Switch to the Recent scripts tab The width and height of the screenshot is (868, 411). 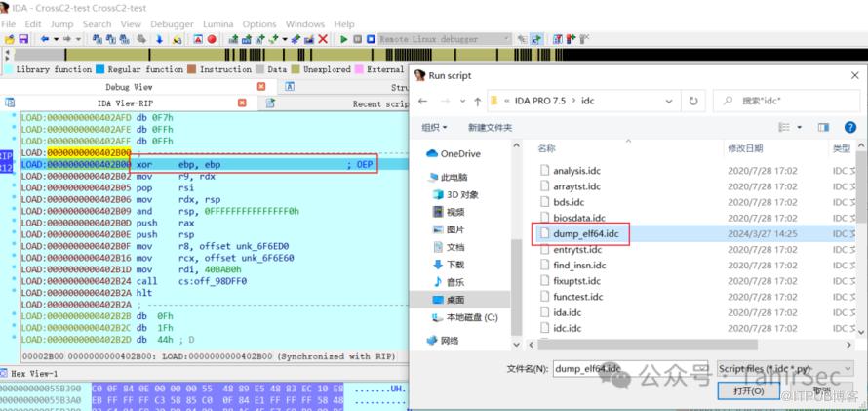(x=381, y=103)
